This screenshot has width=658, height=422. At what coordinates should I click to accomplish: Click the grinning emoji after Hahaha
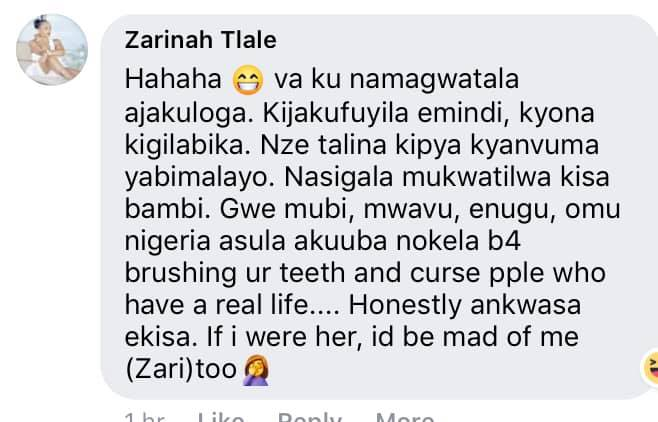248,80
